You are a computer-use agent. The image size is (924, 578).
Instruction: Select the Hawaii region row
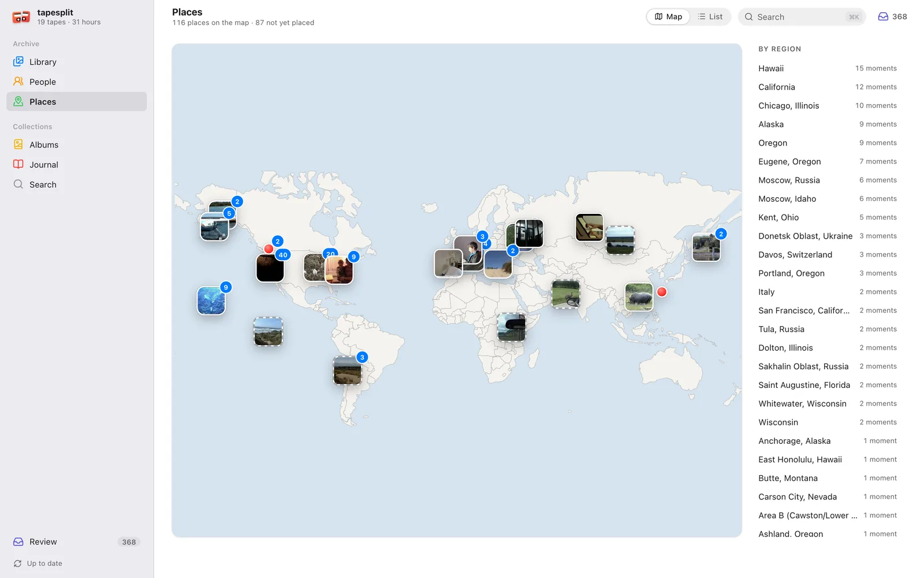pyautogui.click(x=828, y=68)
